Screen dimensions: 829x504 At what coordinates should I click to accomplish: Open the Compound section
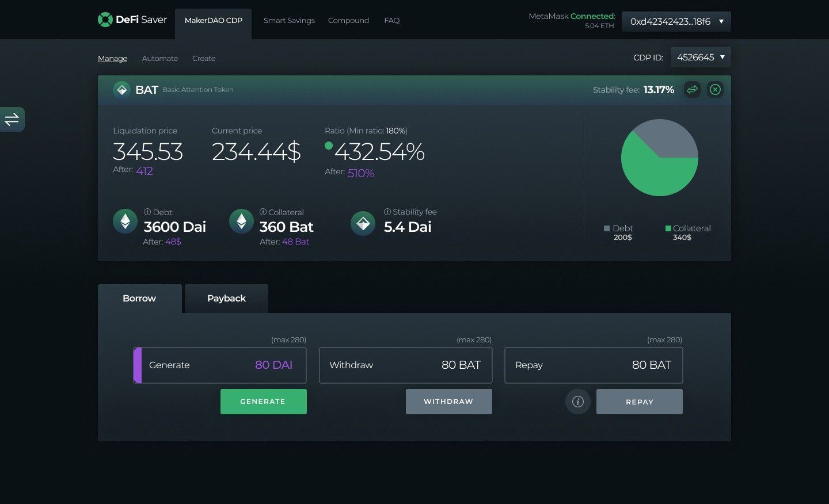tap(348, 20)
